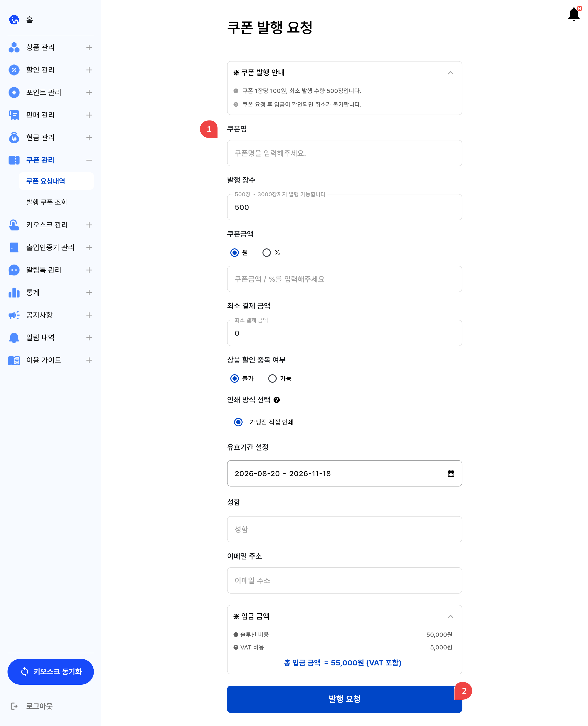This screenshot has height=726, width=588.
Task: Open the notification bell icon
Action: [574, 14]
